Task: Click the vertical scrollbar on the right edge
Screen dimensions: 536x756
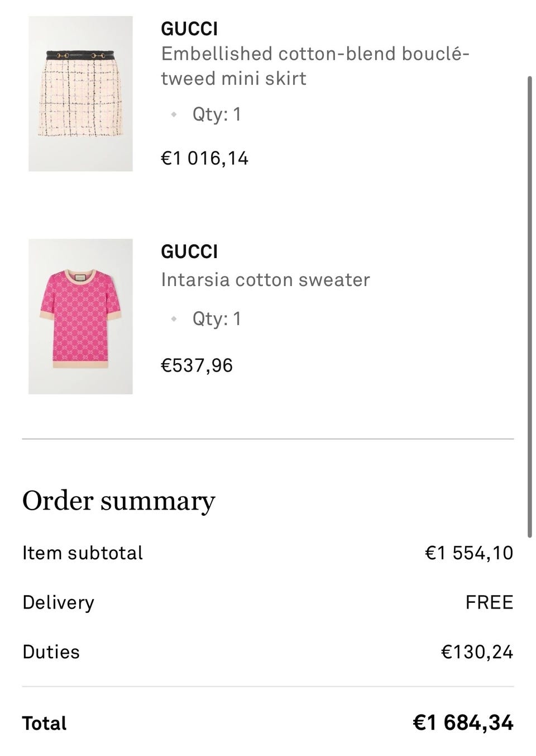Action: 529,306
